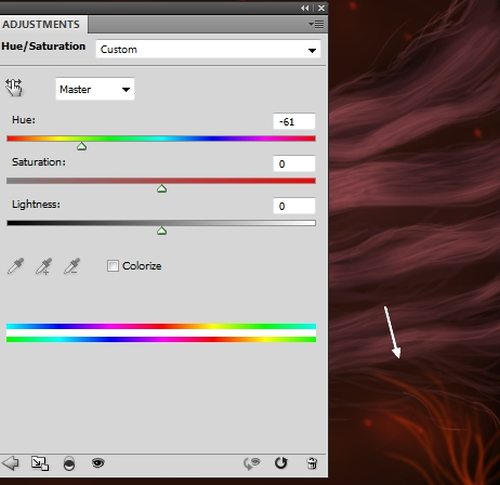The width and height of the screenshot is (500, 485).
Task: Return to adjustment list arrow
Action: [11, 463]
